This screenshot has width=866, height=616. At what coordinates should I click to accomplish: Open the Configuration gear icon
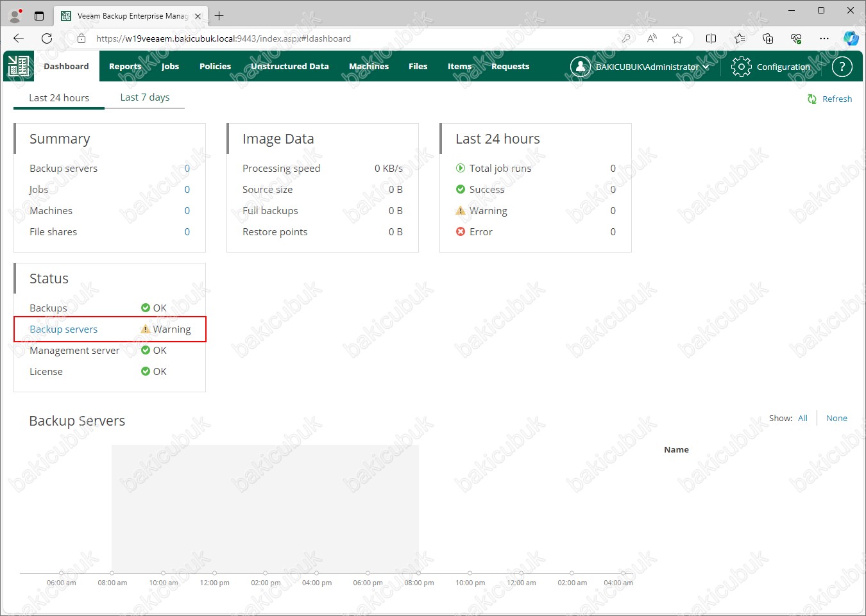741,67
